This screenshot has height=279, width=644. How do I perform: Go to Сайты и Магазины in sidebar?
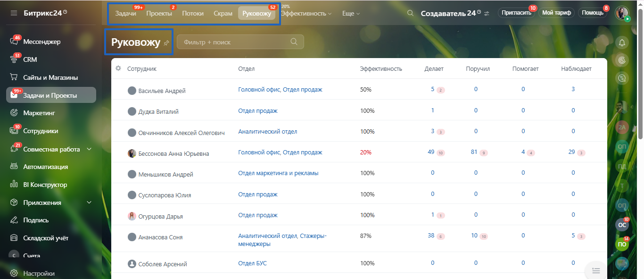coord(51,77)
